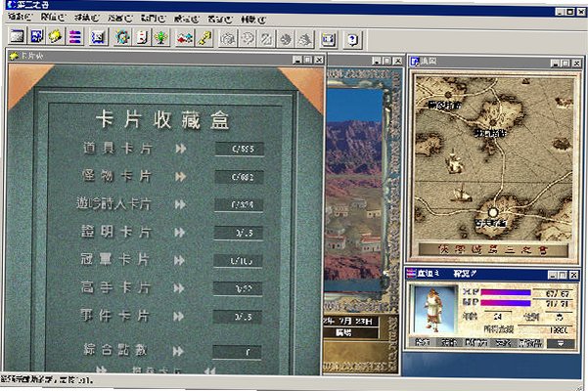Screen dimensions: 588x391
Task: Click the top-left location label on the map
Action: (x=445, y=106)
